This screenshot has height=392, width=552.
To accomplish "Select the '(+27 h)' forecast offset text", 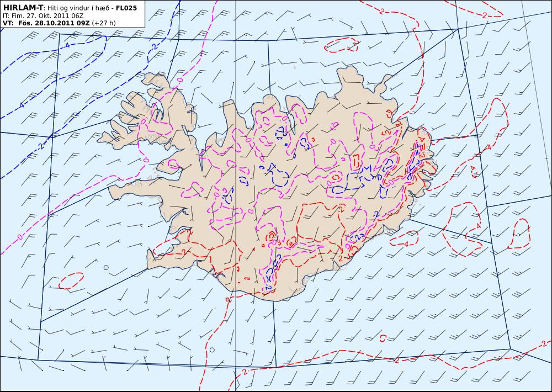I will [104, 24].
